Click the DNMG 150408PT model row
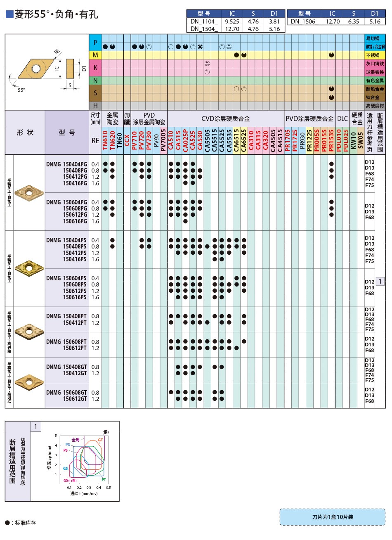392x540 pixels. tap(67, 316)
